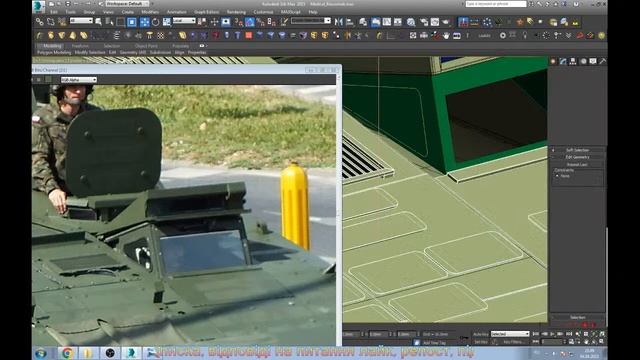Activate the Select and Move tool
The image size is (640, 360).
tap(144, 22)
